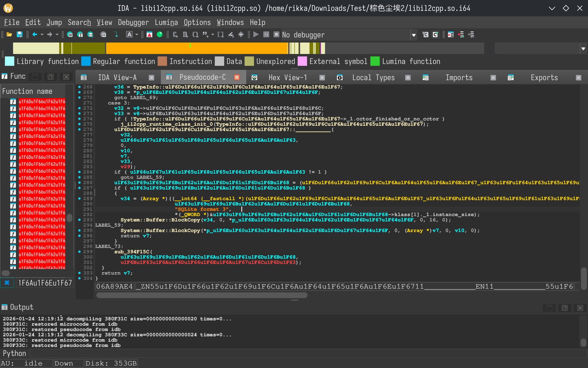
Task: Click the red triangle toolbar icon
Action: [x=149, y=35]
